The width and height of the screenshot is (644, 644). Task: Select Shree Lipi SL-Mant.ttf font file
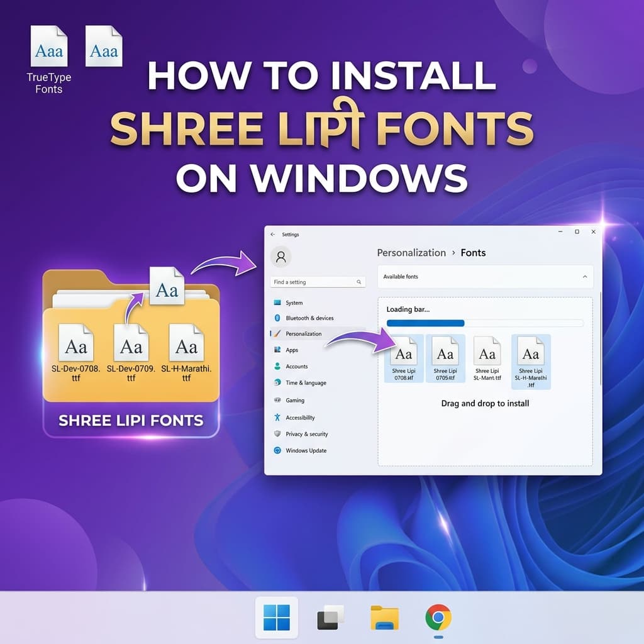(x=487, y=358)
